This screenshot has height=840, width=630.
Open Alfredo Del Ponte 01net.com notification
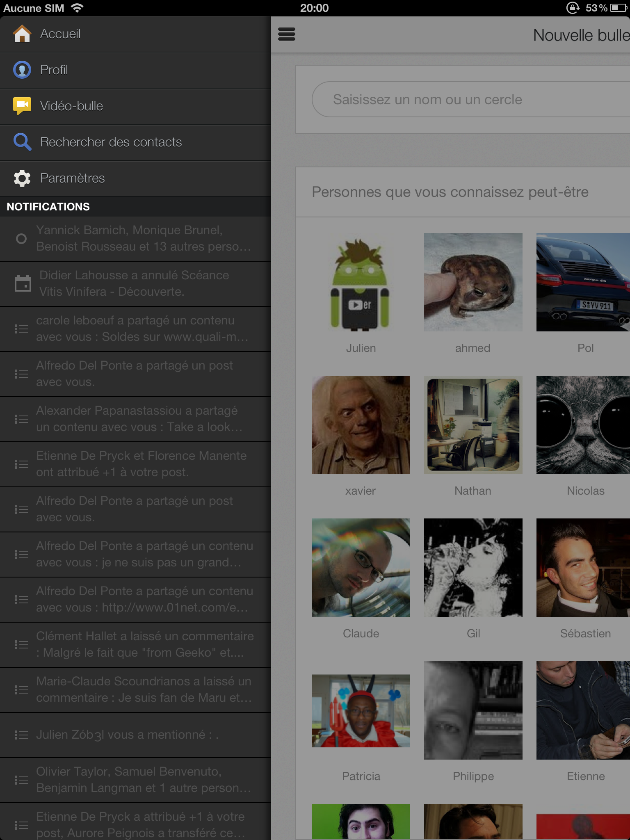(135, 600)
